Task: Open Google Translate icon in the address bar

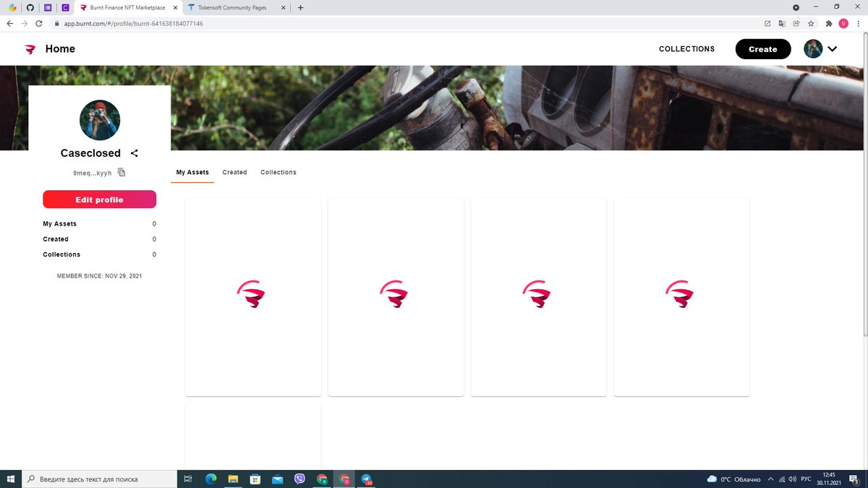Action: [782, 23]
